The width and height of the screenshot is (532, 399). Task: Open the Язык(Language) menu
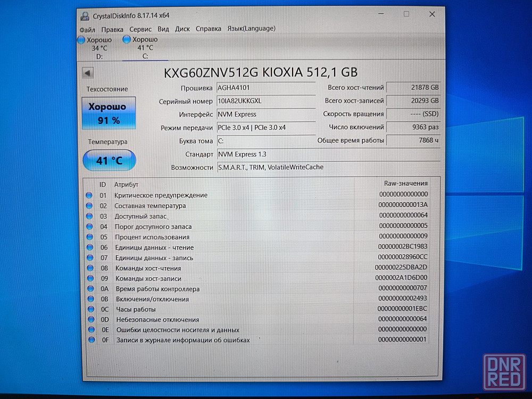pos(252,29)
